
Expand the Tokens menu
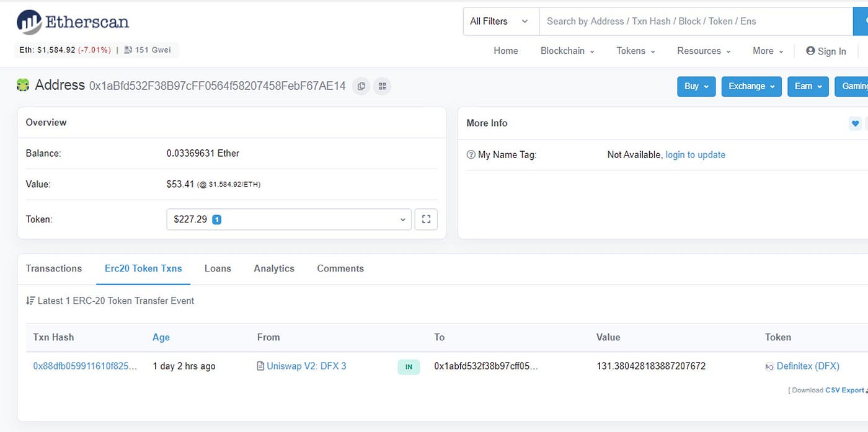pyautogui.click(x=635, y=51)
